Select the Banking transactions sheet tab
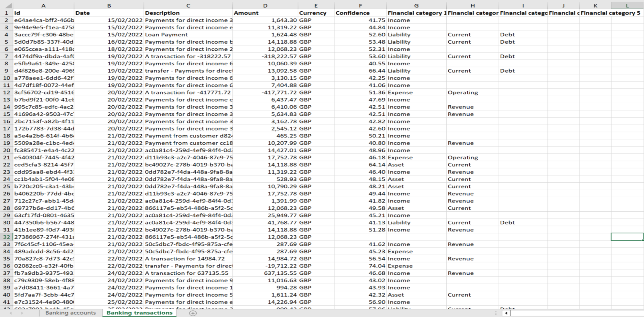 pyautogui.click(x=139, y=313)
